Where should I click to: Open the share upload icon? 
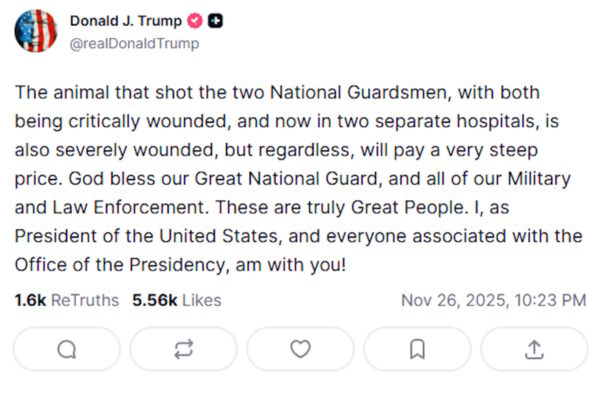(534, 349)
